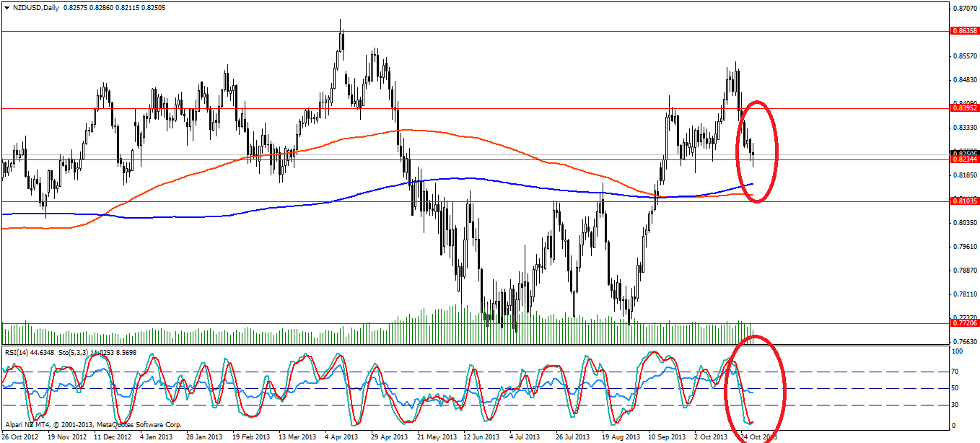Select the 19 Feb 2013 date label
The width and height of the screenshot is (980, 443).
[250, 437]
